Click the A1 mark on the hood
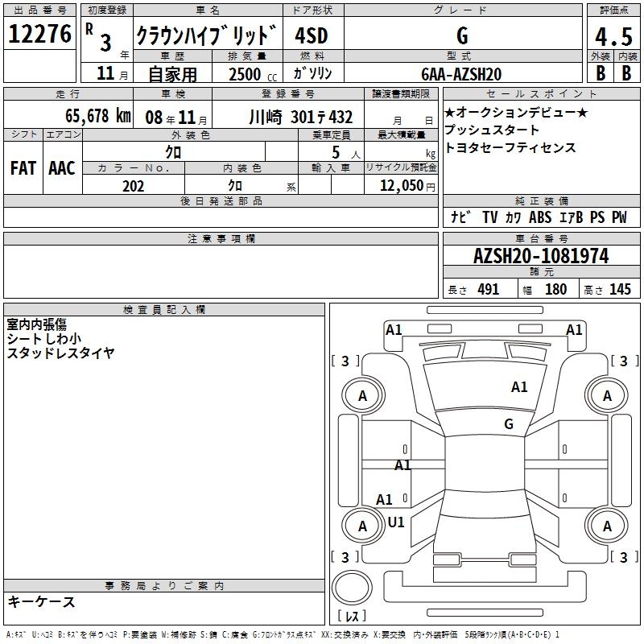This screenshot has width=644, height=644. (519, 387)
